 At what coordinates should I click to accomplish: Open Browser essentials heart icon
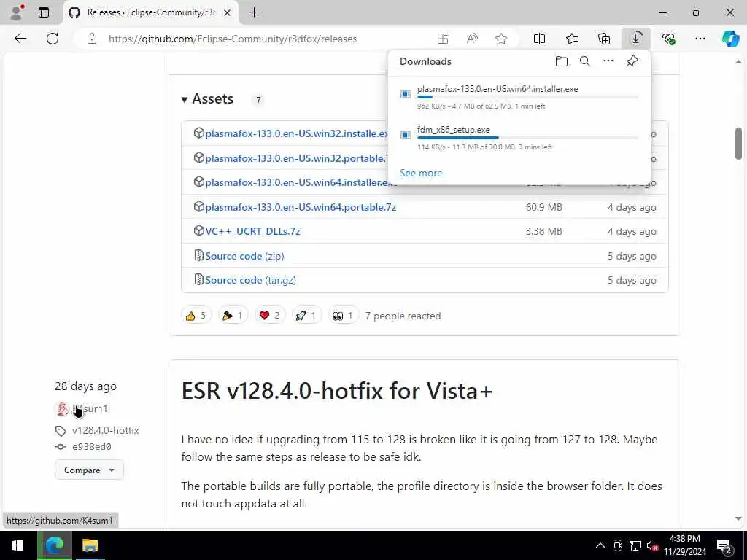coord(668,39)
